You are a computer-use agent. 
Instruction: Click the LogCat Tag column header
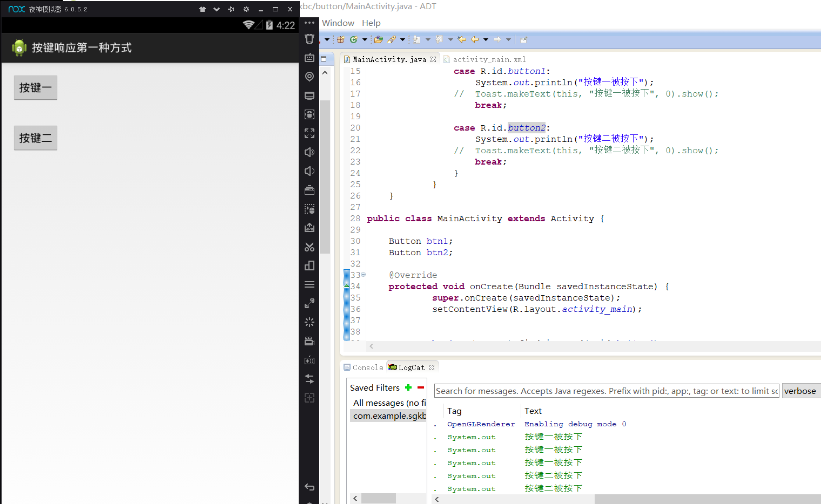(454, 411)
